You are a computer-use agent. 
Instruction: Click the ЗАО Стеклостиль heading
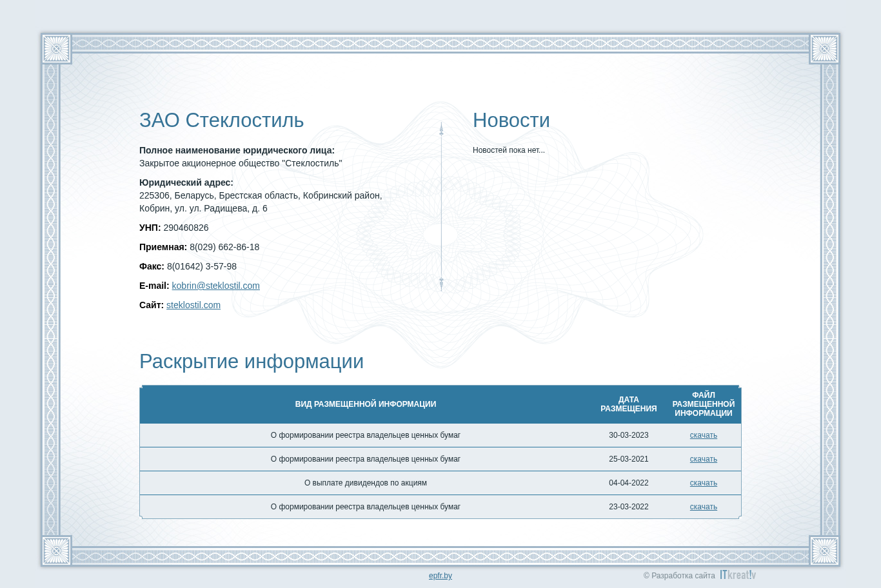pos(221,121)
